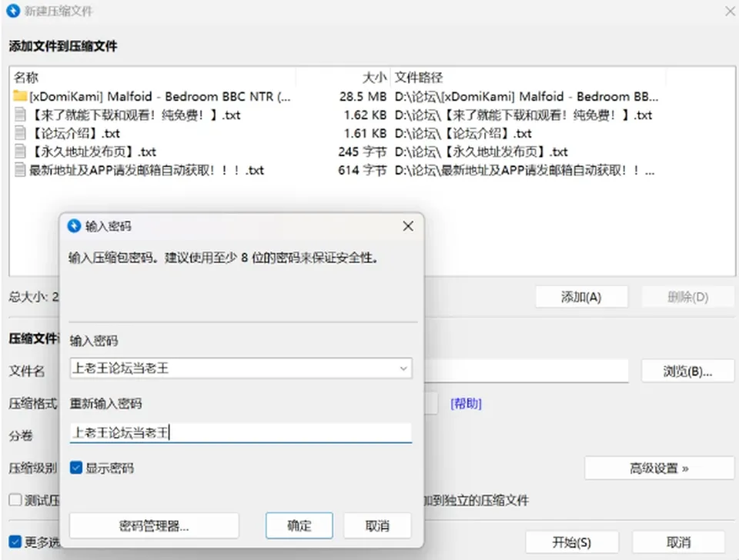Click the size value 614 字节

tap(363, 170)
